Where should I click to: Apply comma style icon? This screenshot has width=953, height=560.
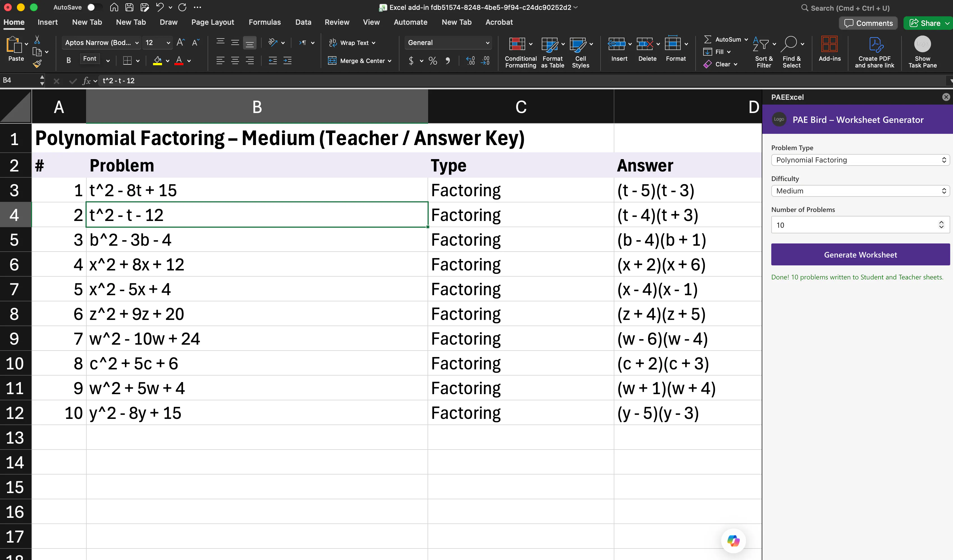tap(448, 60)
